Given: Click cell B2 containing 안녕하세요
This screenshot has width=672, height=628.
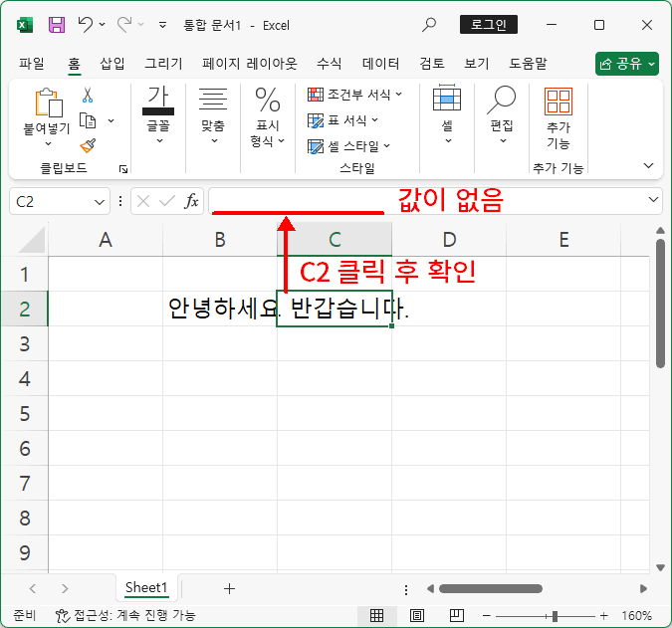Looking at the screenshot, I should pyautogui.click(x=220, y=309).
